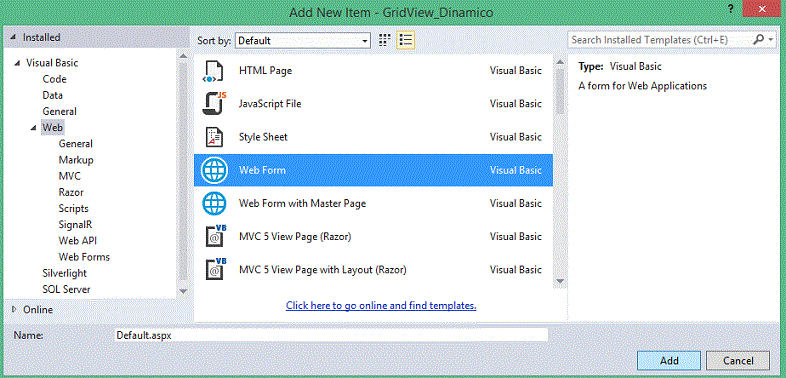786x378 pixels.
Task: Select General under the Web node
Action: click(75, 144)
